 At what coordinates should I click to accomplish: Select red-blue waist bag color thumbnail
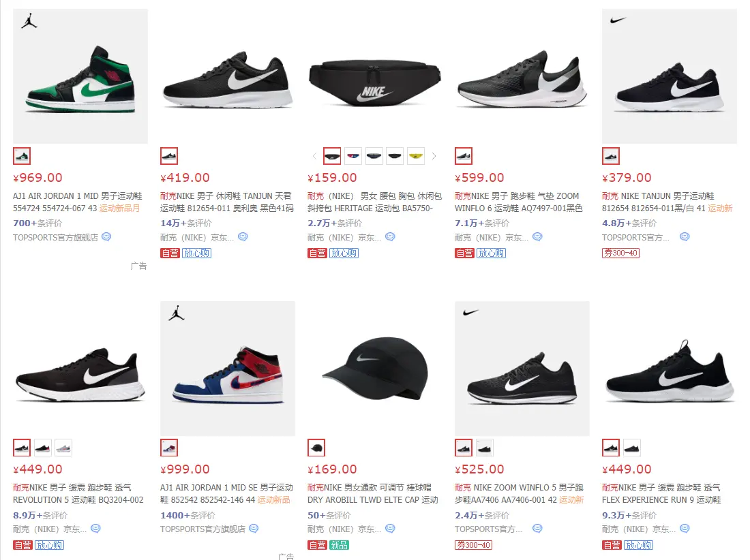pos(353,156)
